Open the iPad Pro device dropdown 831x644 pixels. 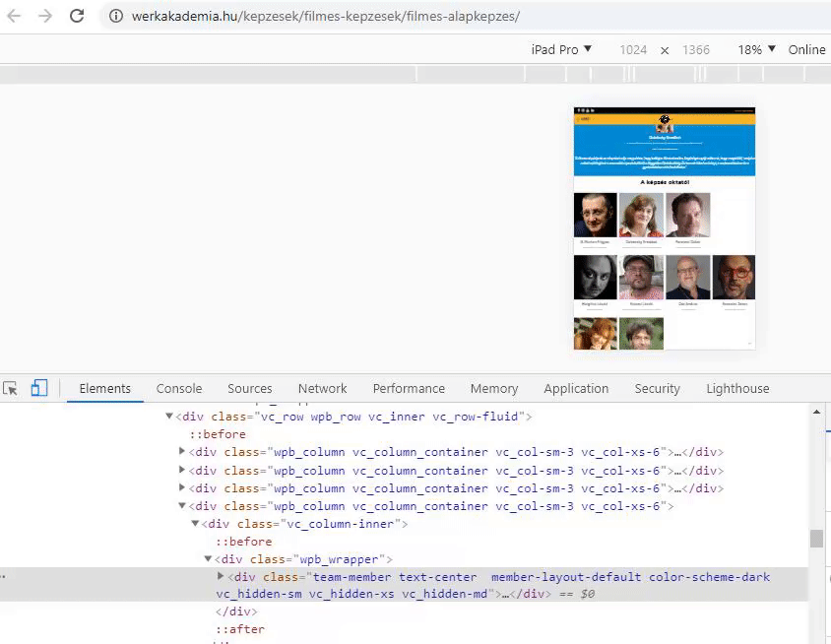(561, 50)
